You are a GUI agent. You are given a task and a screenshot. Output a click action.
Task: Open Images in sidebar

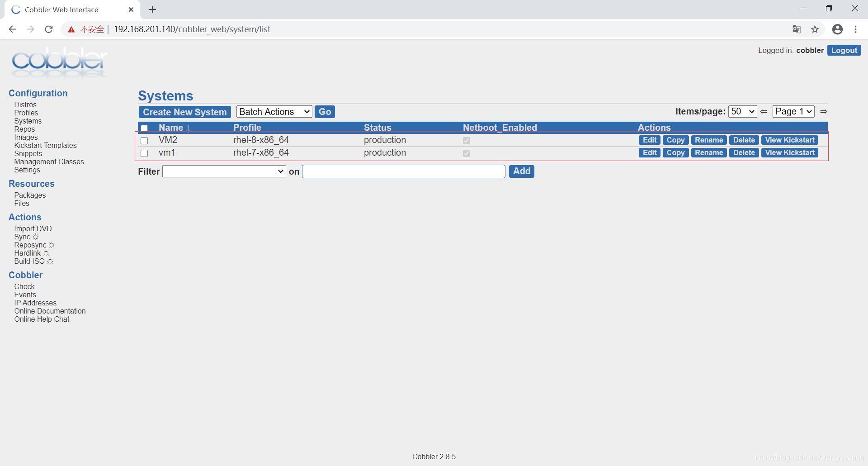[x=26, y=137]
